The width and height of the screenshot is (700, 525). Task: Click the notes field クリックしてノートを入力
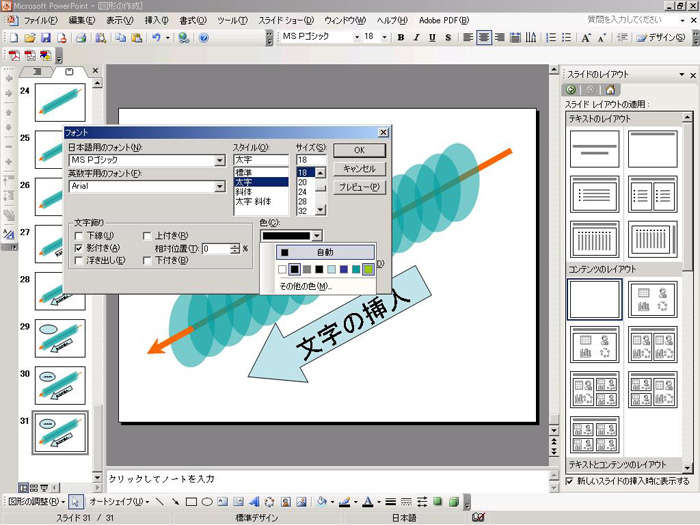(327, 481)
